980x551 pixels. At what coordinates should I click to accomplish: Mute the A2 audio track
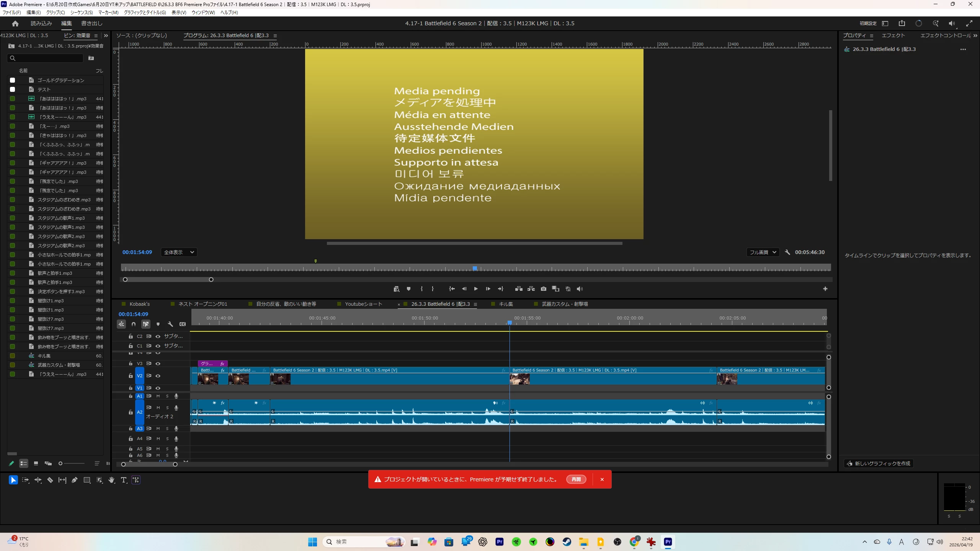[158, 408]
